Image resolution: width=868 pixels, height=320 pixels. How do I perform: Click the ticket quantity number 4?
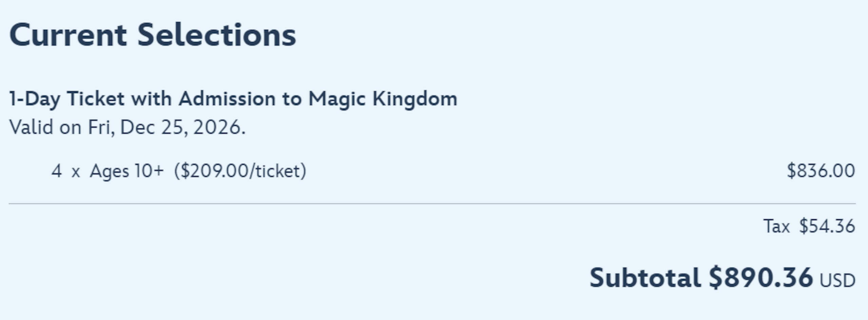[56, 171]
